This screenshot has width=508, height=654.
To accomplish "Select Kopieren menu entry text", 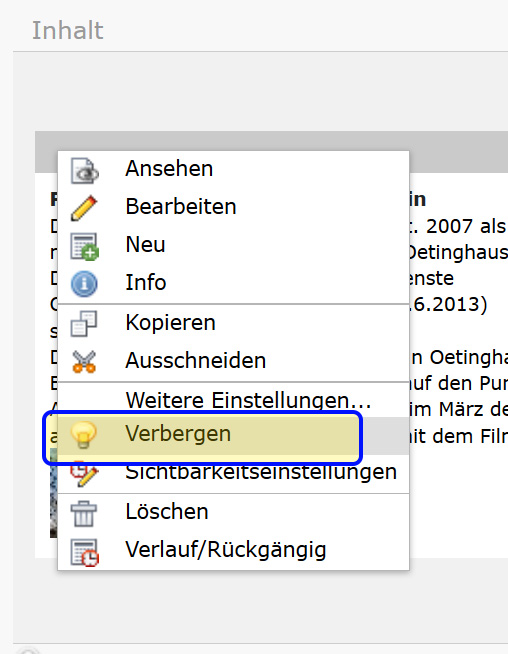I will (x=170, y=322).
